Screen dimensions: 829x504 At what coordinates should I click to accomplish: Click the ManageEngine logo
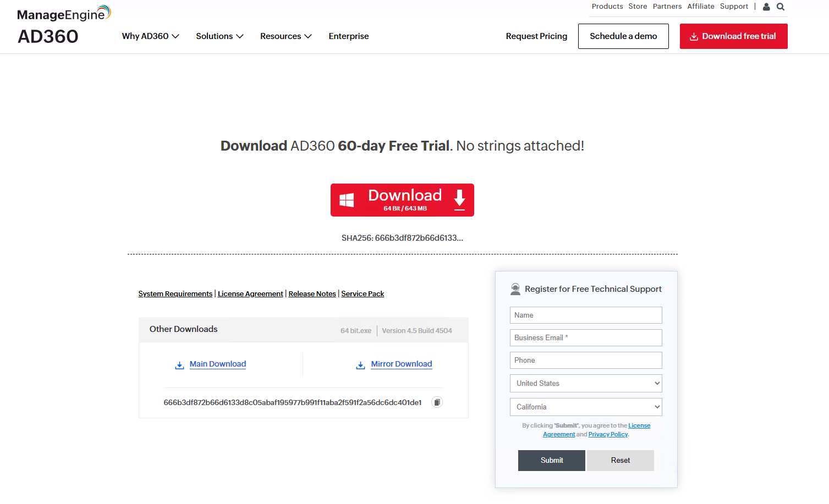(x=64, y=13)
